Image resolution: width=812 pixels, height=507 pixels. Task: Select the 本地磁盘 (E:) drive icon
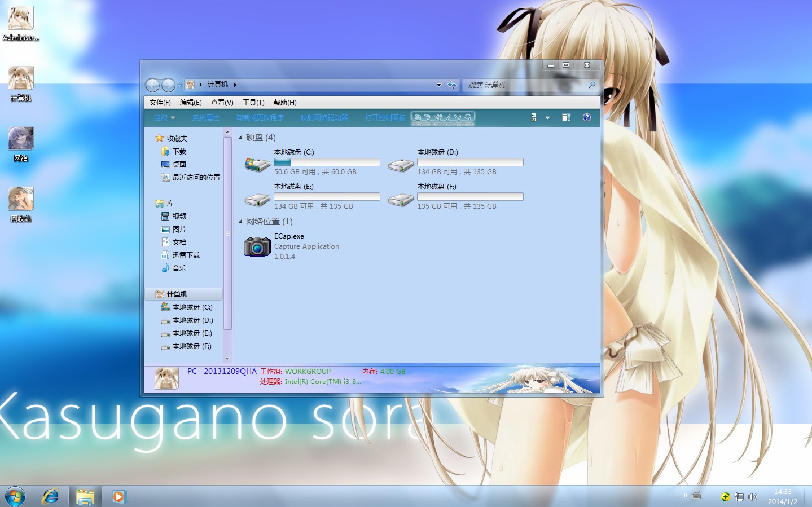[x=257, y=200]
